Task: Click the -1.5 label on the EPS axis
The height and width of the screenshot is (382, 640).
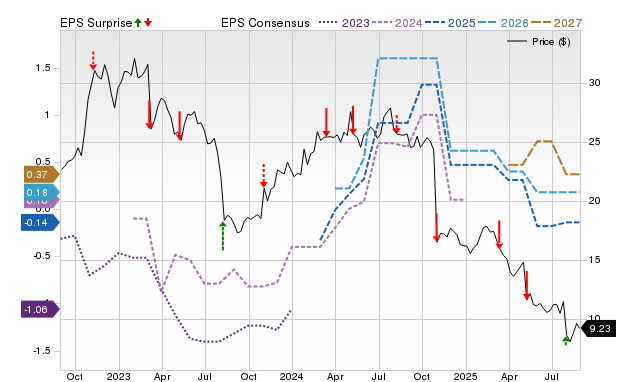Action: click(x=41, y=351)
